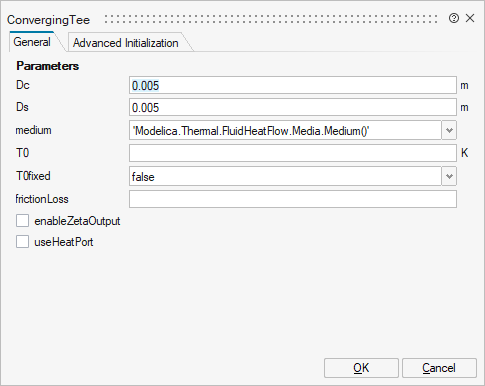
Task: Tick the useHeatPort checkbox
Action: pos(22,242)
